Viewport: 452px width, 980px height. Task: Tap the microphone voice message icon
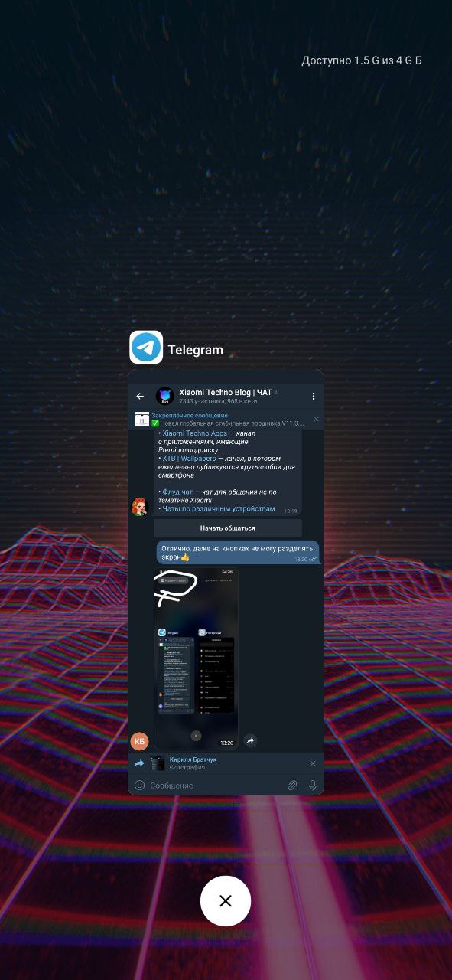click(312, 785)
